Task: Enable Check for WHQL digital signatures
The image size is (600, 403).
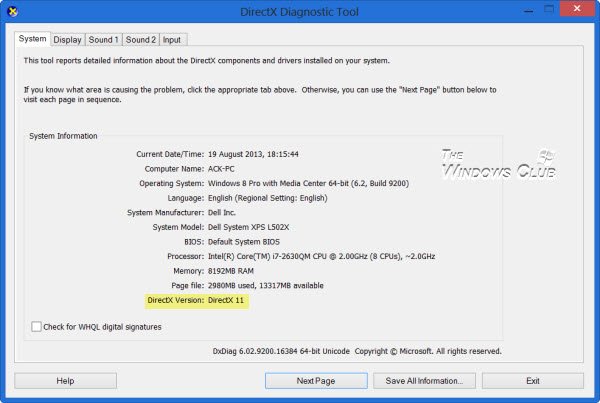Action: pyautogui.click(x=37, y=326)
